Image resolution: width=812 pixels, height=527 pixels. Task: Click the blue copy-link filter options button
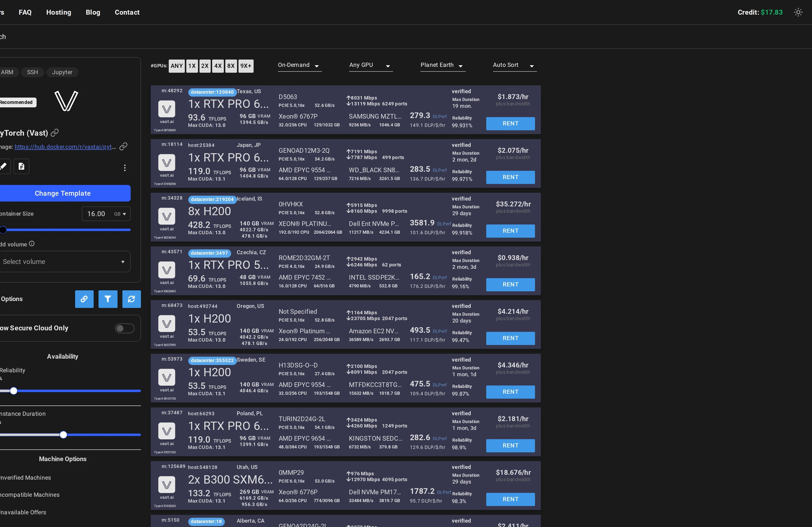pyautogui.click(x=84, y=299)
